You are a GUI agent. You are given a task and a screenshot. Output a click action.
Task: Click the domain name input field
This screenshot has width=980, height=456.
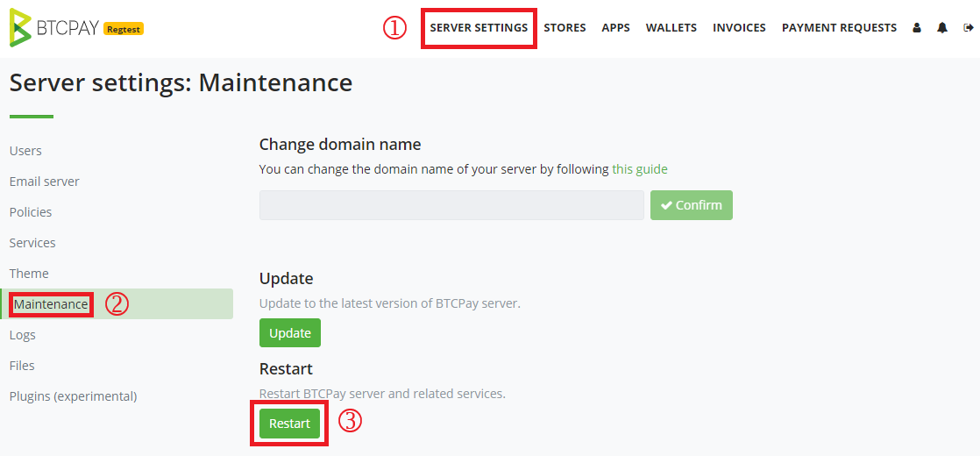coord(451,205)
